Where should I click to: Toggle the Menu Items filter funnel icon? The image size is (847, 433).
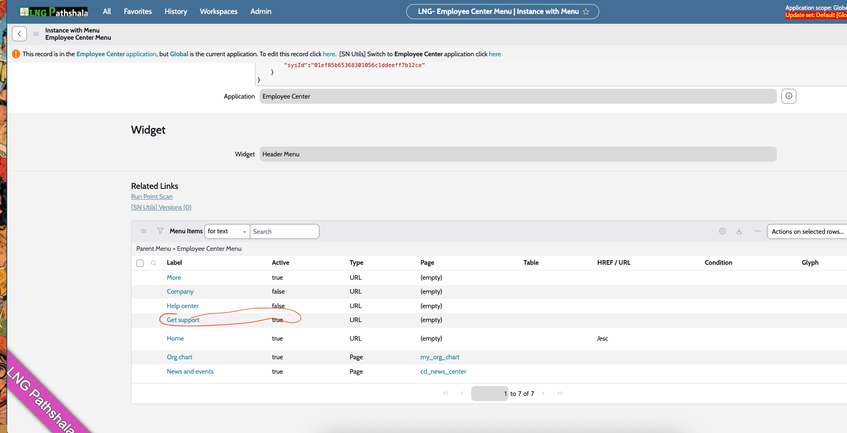click(x=160, y=231)
